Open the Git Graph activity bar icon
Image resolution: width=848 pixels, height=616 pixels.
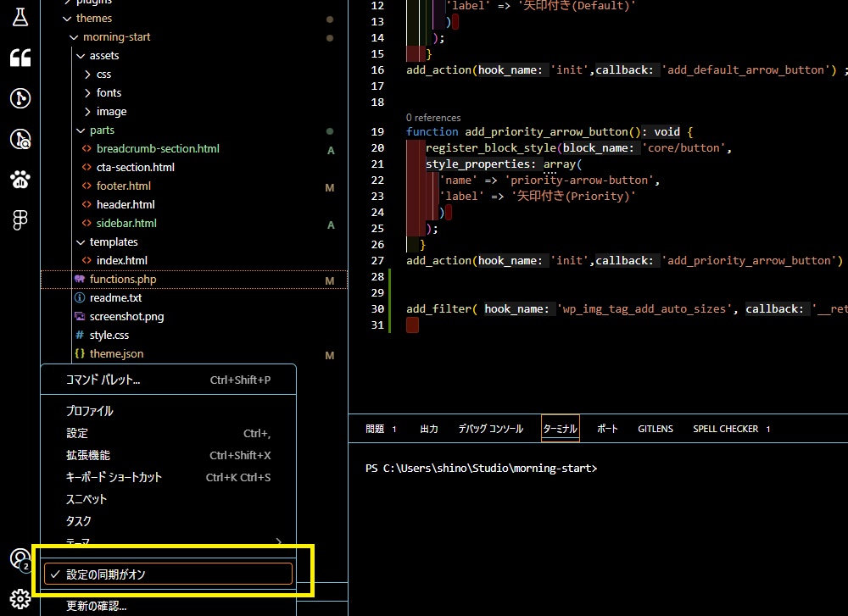20,97
